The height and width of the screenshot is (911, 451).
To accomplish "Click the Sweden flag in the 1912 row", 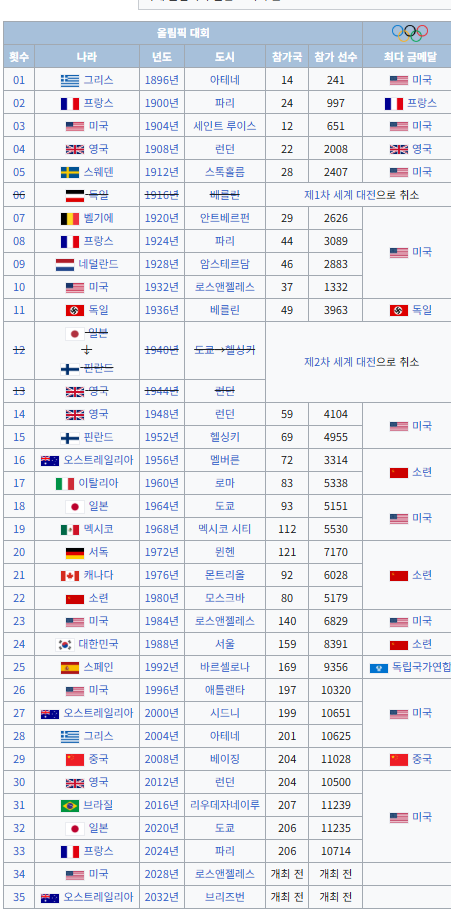I will (x=70, y=172).
